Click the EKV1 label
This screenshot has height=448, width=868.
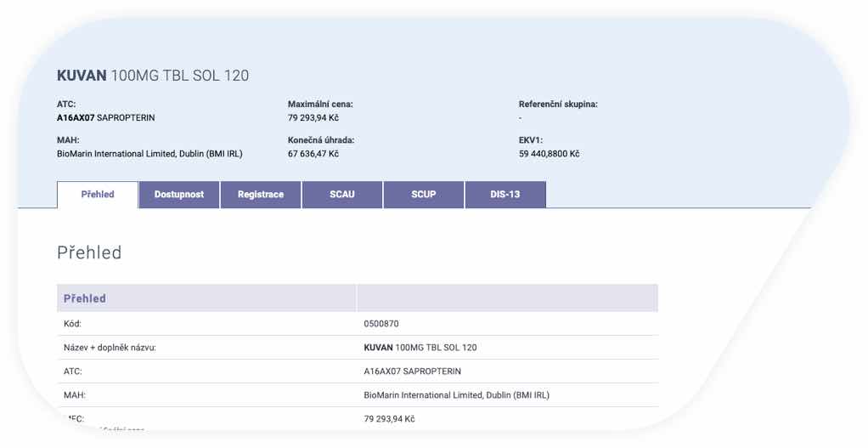coord(530,140)
